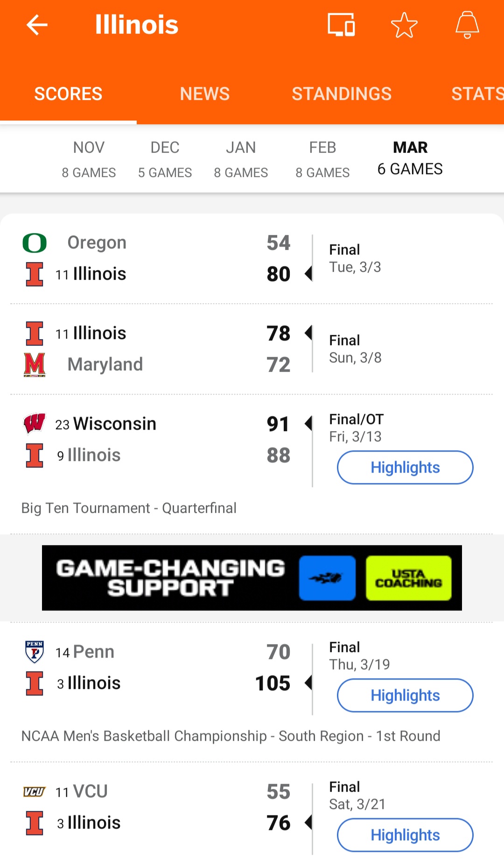Watch Highlights for Wisconsin vs Illinois

click(x=405, y=468)
